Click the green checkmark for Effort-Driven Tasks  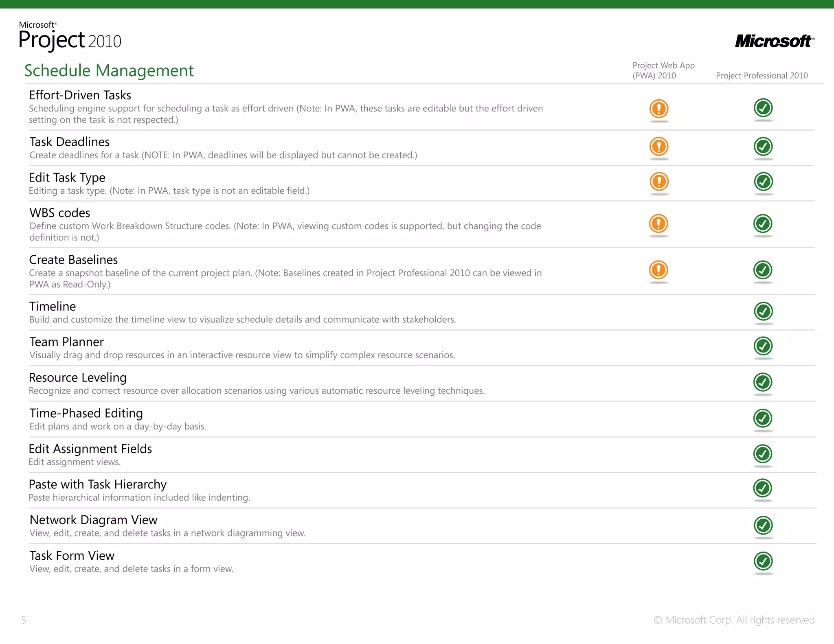click(763, 108)
